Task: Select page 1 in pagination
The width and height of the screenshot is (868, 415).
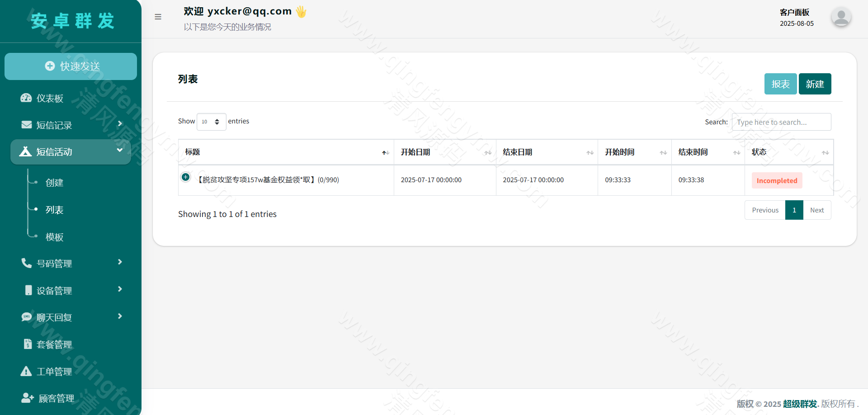Action: click(794, 210)
